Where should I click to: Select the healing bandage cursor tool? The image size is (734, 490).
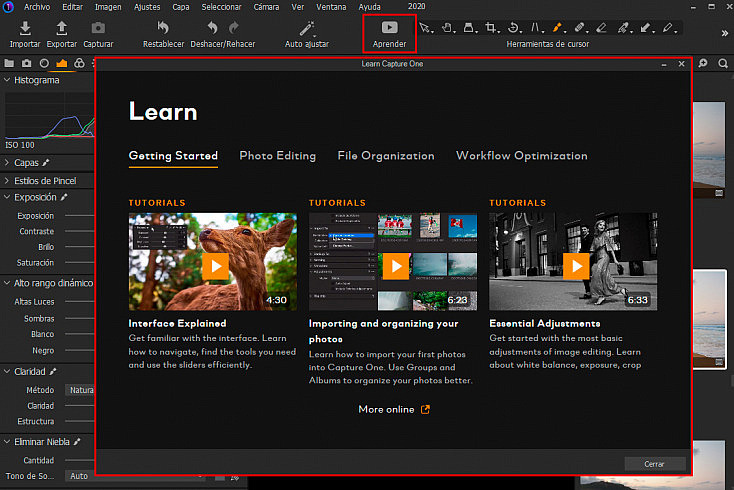pyautogui.click(x=580, y=28)
